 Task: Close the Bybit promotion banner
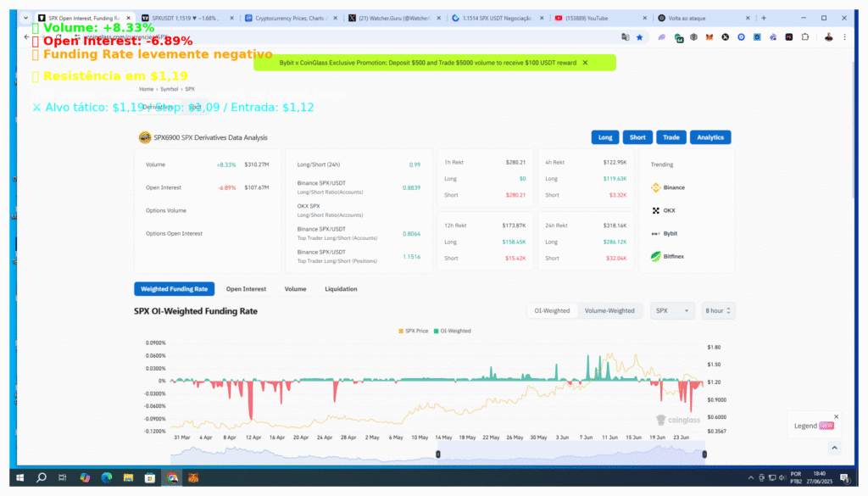point(585,63)
